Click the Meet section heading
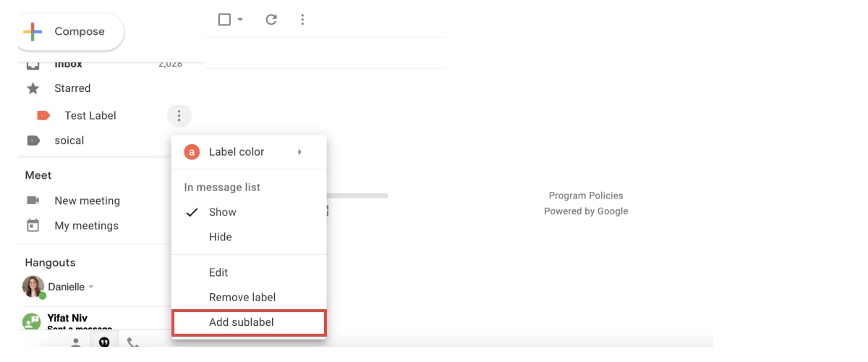Image resolution: width=868 pixels, height=362 pixels. click(x=38, y=175)
